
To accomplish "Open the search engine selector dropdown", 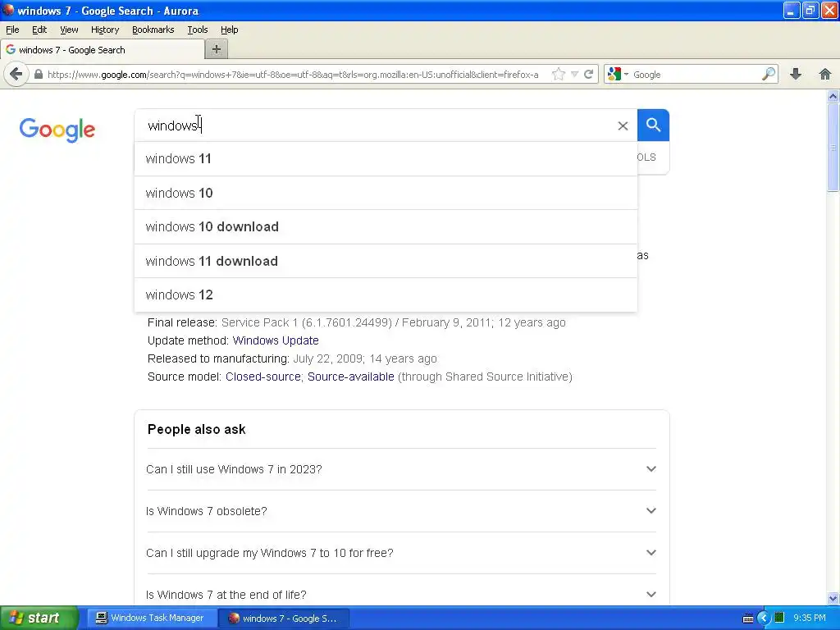I will pyautogui.click(x=618, y=75).
